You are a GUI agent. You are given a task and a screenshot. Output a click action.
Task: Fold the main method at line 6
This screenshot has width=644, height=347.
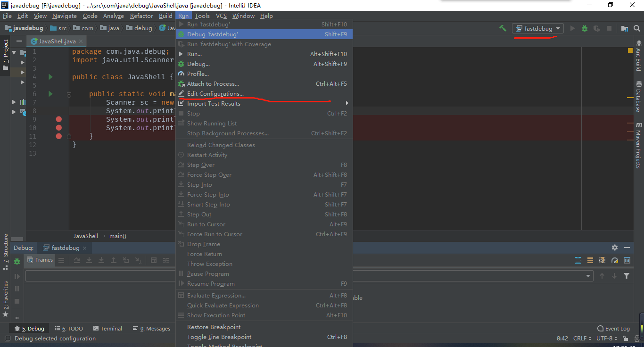click(69, 94)
